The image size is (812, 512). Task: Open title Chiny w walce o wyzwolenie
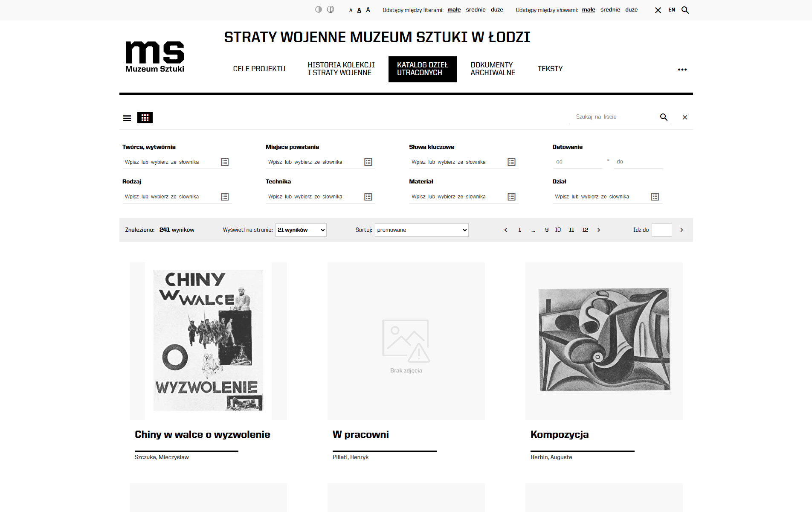tap(203, 434)
